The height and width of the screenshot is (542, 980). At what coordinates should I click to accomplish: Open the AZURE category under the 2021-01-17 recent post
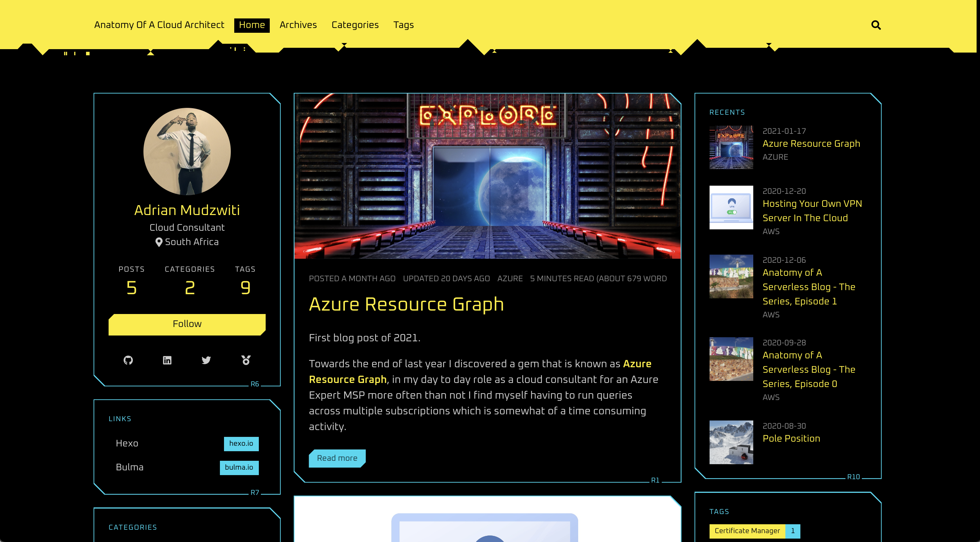pyautogui.click(x=775, y=157)
